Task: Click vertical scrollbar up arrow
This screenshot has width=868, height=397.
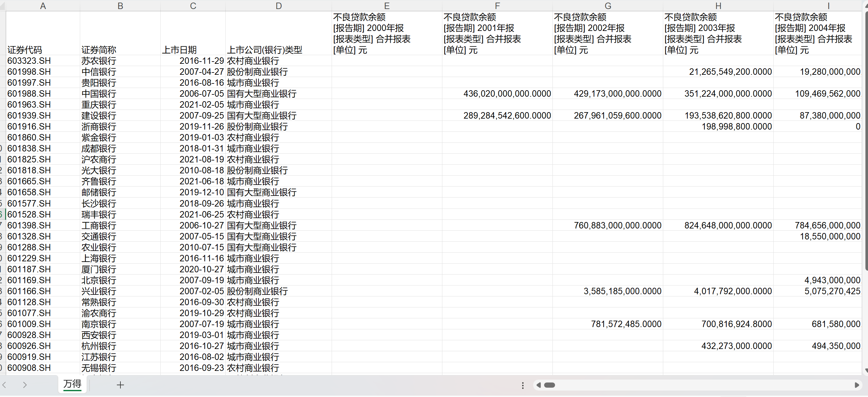Action: pos(866,6)
